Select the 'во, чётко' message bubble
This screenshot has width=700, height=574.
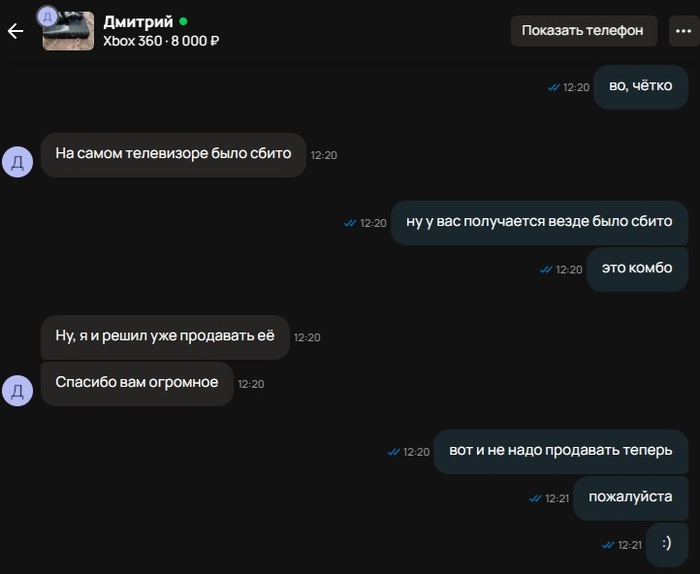pyautogui.click(x=641, y=87)
